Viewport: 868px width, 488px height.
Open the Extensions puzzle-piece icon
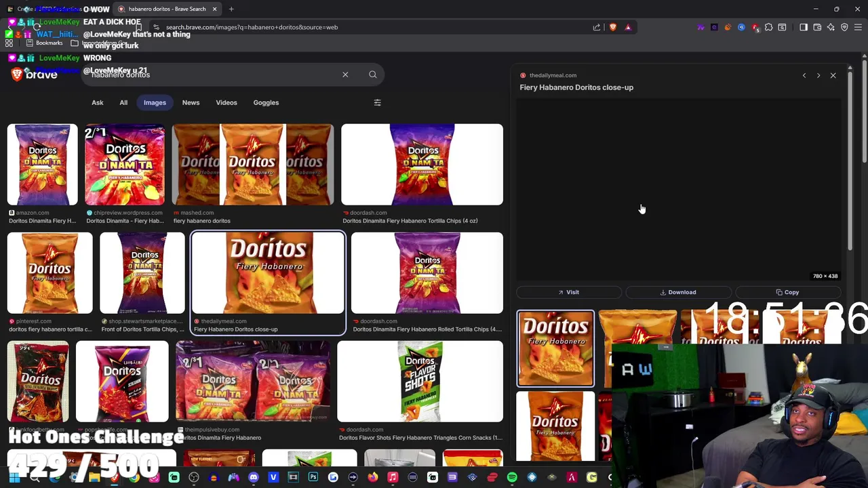tap(768, 27)
